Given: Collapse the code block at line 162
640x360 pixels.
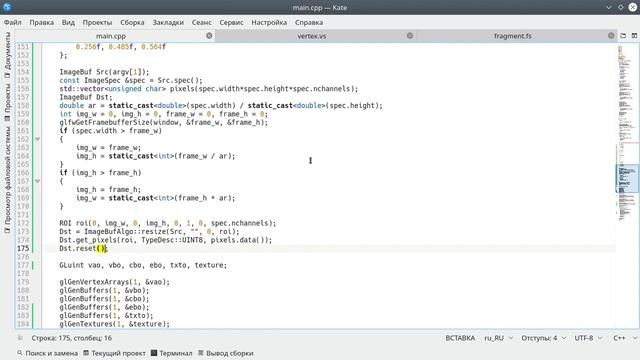Looking at the screenshot, I should 38,139.
